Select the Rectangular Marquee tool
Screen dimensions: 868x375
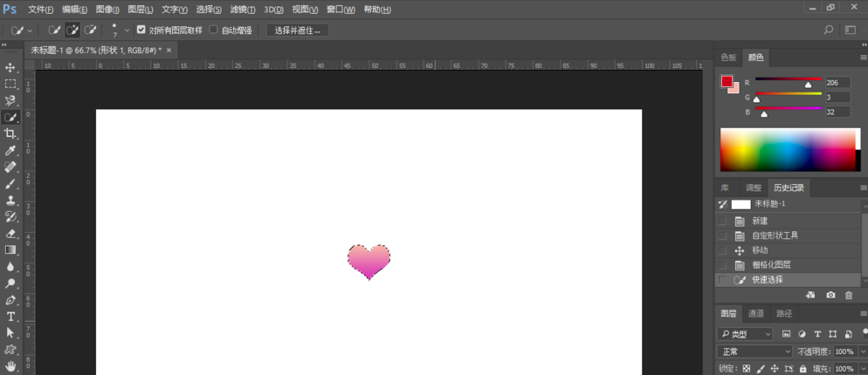(x=10, y=84)
